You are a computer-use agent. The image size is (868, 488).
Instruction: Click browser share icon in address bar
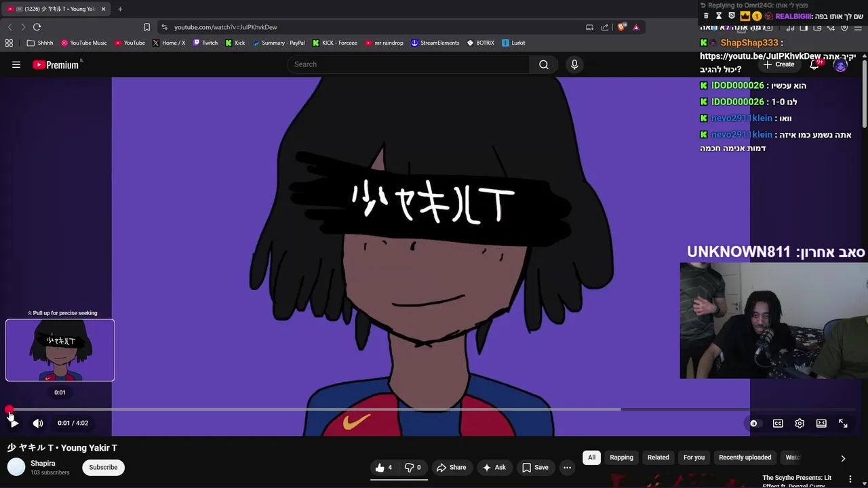tap(605, 27)
